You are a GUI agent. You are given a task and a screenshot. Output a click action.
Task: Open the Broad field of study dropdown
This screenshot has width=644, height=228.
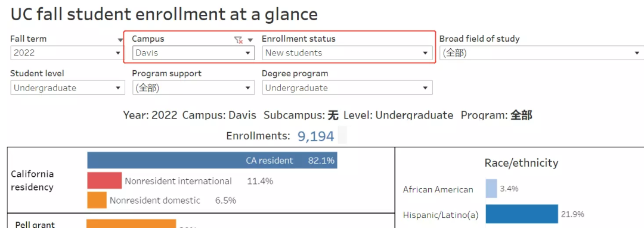coord(541,53)
